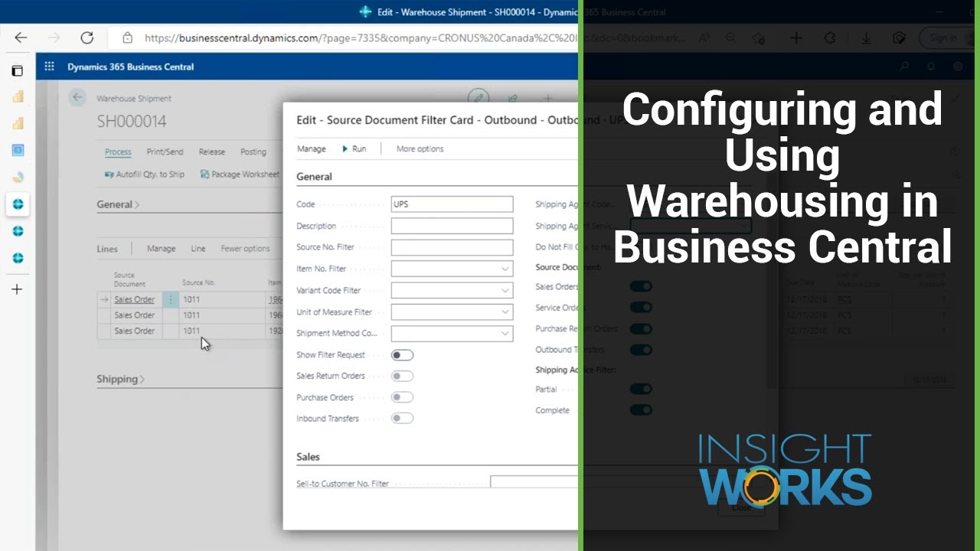Open the Variant Code Filter dropdown
The height and width of the screenshot is (551, 980).
(505, 291)
